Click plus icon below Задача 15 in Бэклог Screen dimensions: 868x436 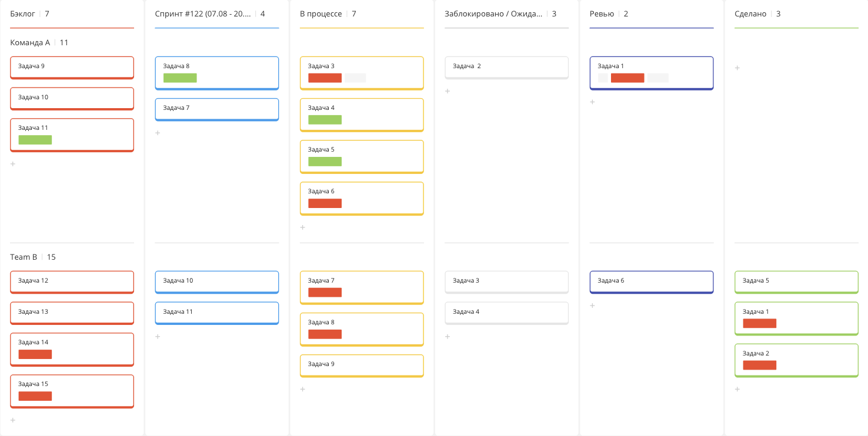point(13,420)
